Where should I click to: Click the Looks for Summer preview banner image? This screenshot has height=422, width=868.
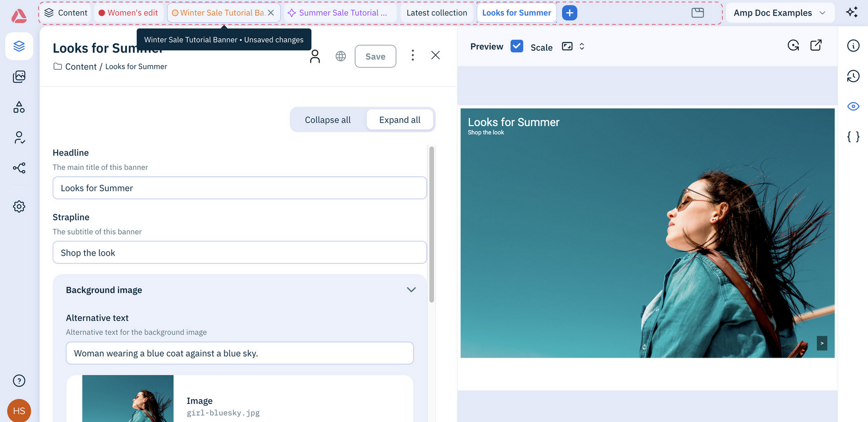tap(647, 233)
